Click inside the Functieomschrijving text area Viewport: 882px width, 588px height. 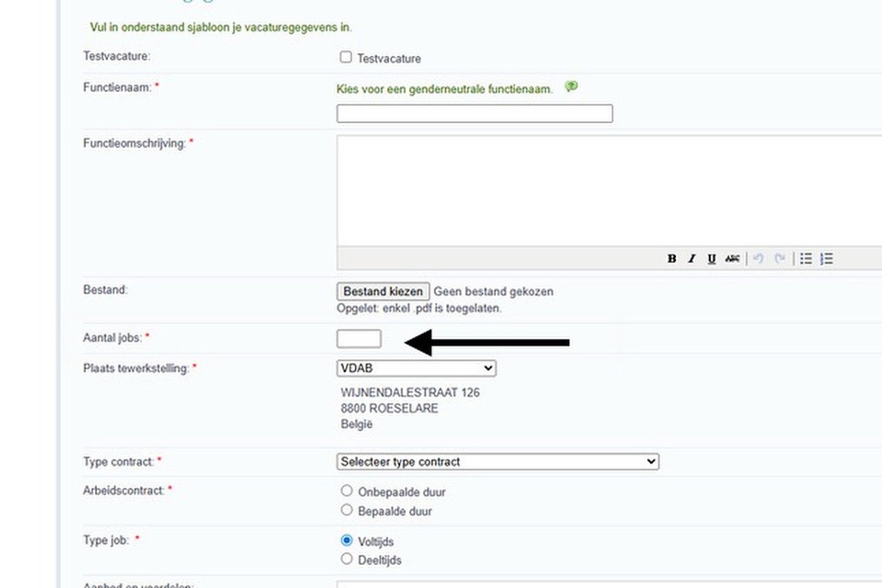[x=607, y=191]
